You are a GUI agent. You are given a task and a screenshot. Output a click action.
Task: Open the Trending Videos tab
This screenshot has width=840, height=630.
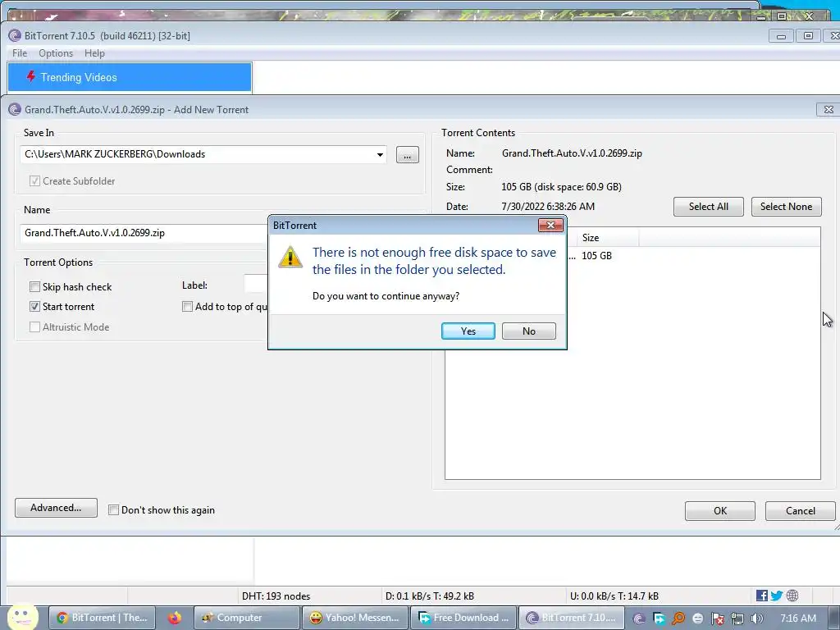130,77
